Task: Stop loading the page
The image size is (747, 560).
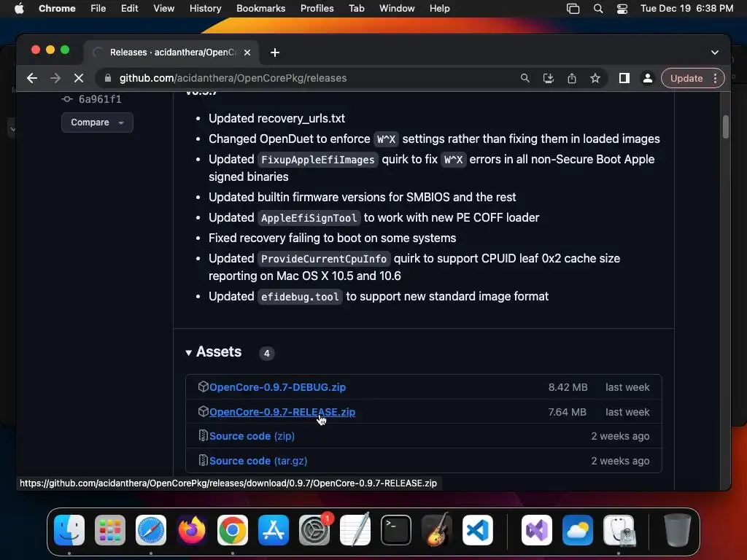Action: click(x=79, y=78)
